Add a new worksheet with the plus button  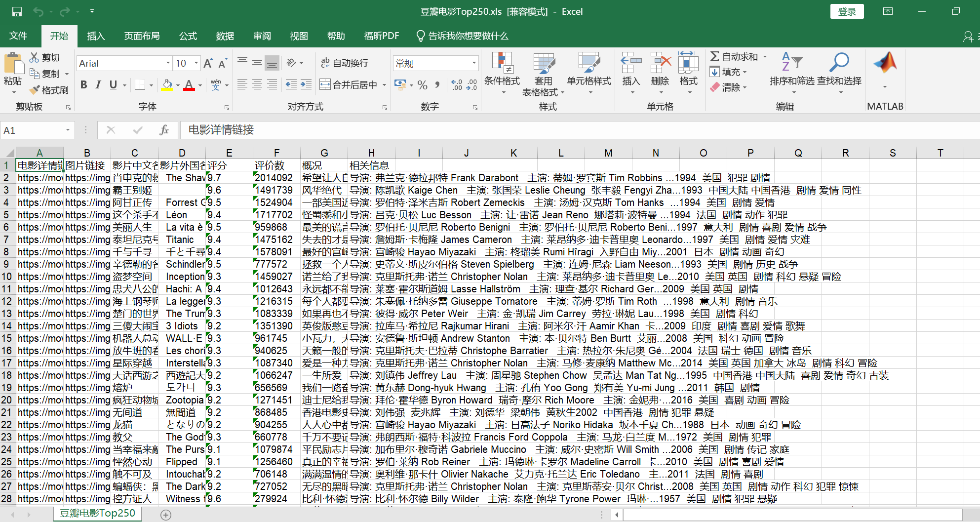click(x=166, y=515)
